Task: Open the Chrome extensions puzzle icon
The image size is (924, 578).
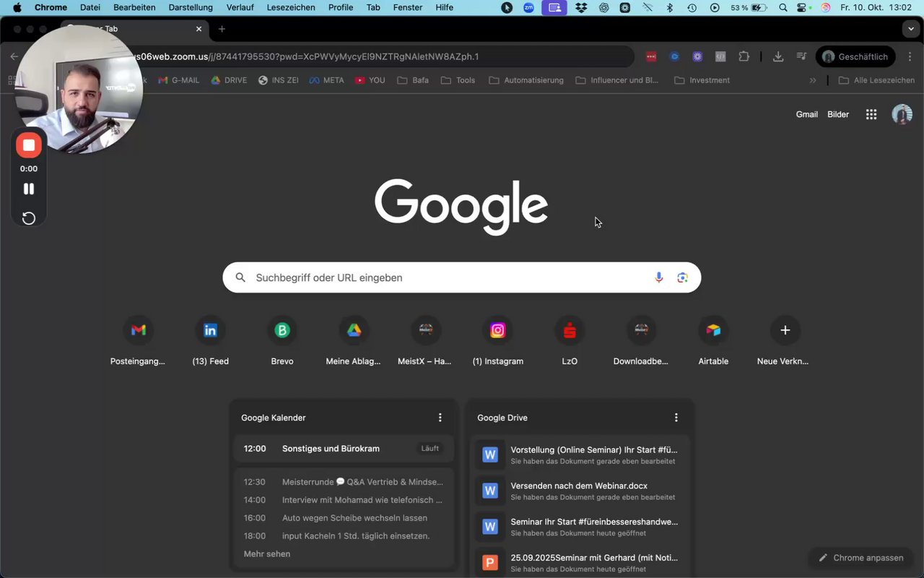Action: click(744, 56)
